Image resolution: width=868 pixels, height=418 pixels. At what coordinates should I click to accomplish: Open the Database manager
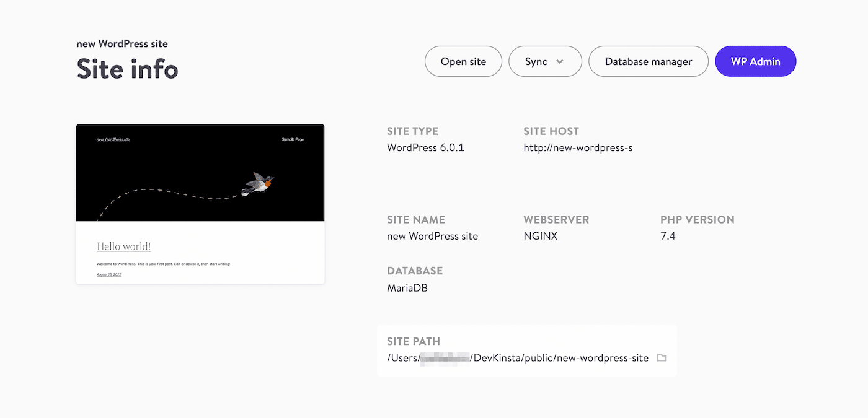pyautogui.click(x=648, y=61)
